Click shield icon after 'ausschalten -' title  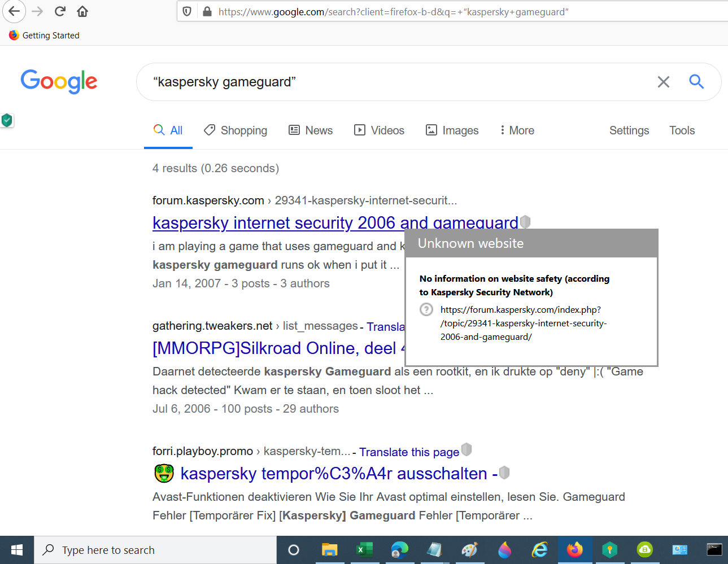point(504,473)
